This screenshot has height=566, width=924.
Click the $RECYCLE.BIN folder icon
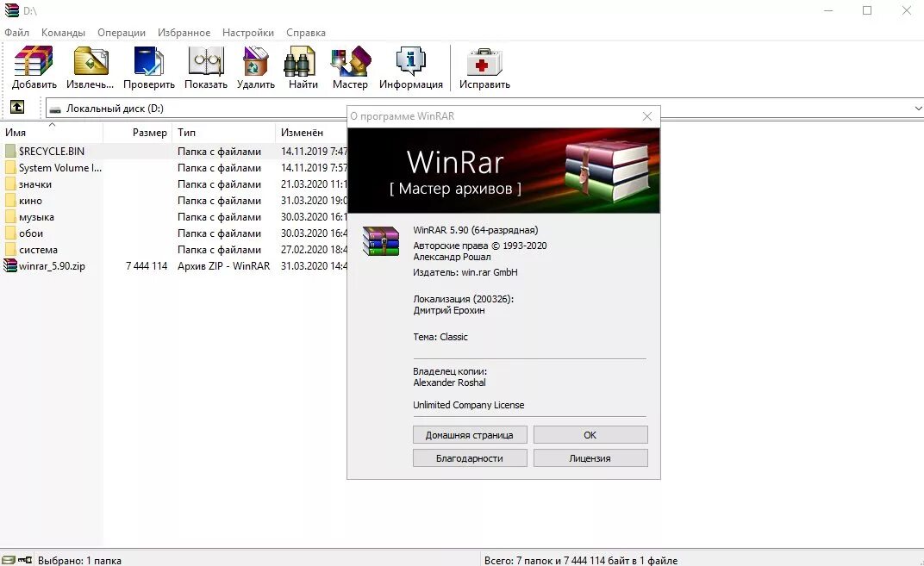[x=10, y=152]
